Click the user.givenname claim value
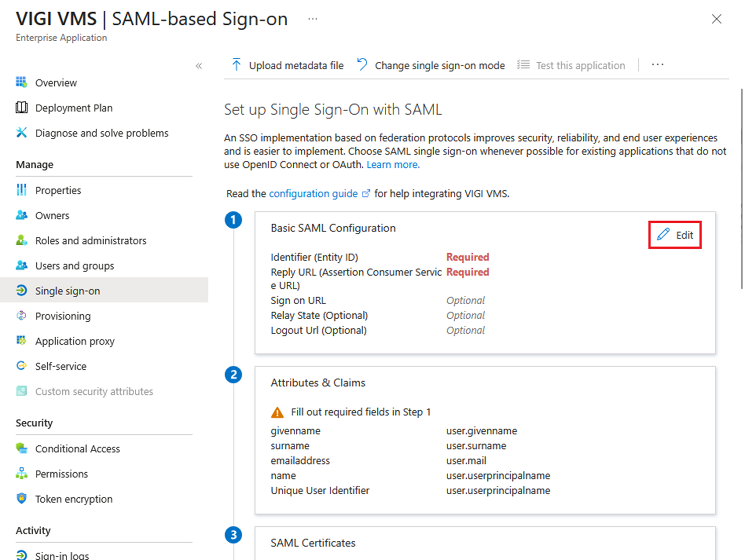 [x=481, y=431]
